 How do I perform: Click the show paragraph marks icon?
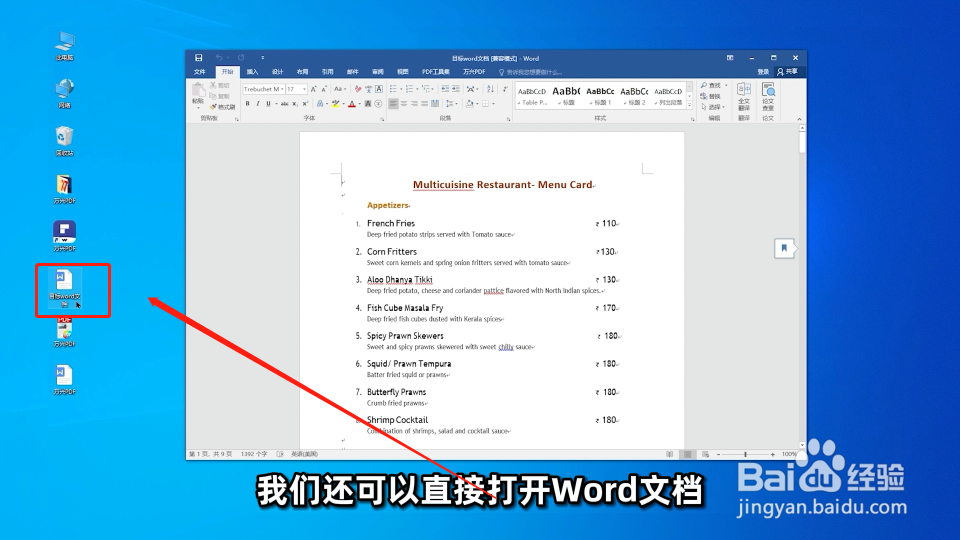505,89
